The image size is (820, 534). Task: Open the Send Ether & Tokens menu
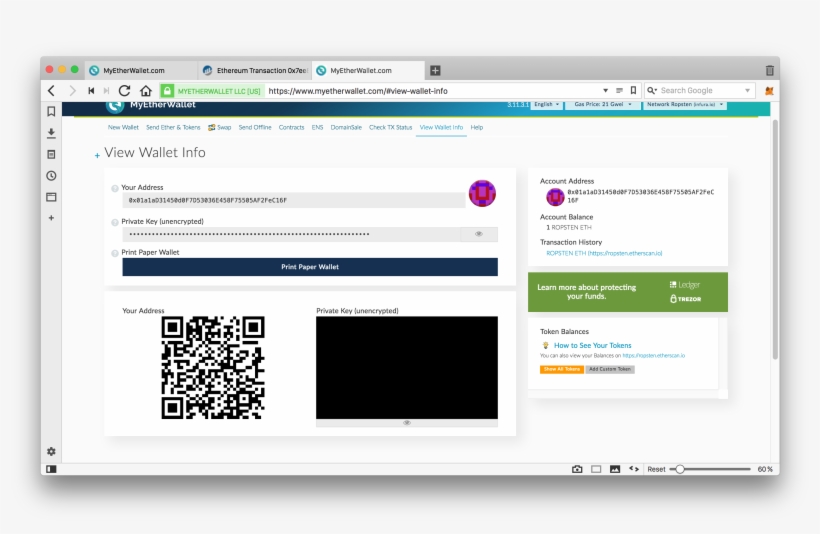pyautogui.click(x=173, y=128)
